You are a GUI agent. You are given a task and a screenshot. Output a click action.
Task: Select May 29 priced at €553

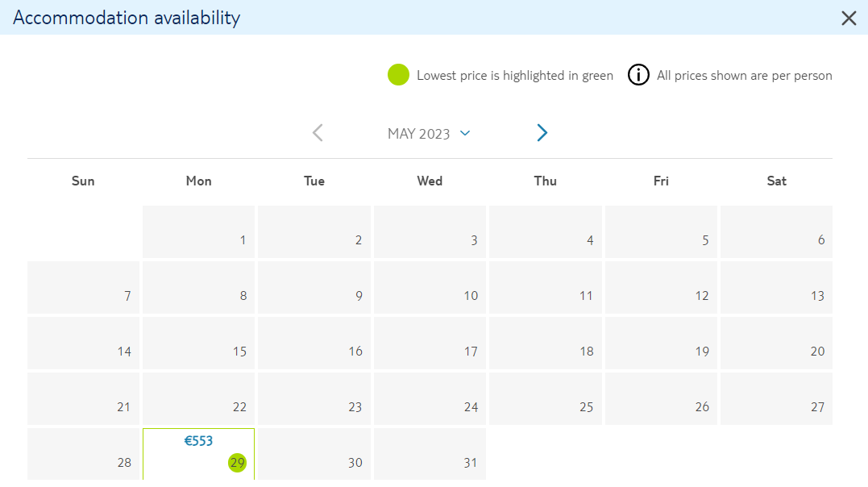[199, 454]
